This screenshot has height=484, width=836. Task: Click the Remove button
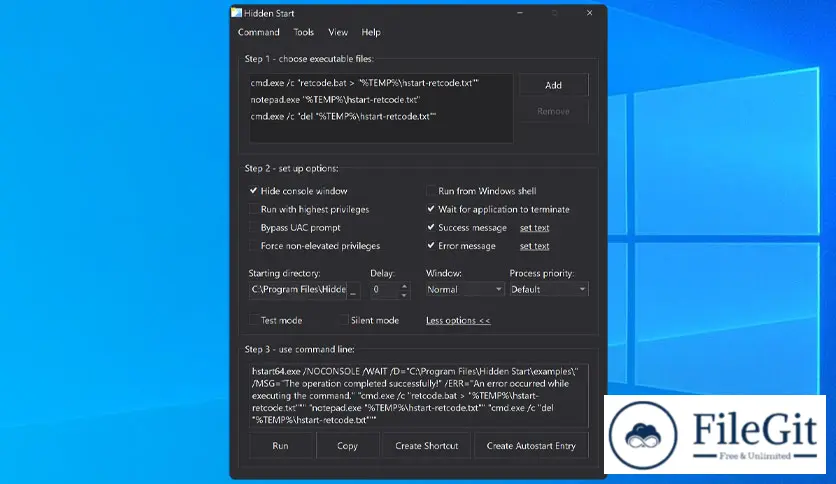click(x=553, y=111)
